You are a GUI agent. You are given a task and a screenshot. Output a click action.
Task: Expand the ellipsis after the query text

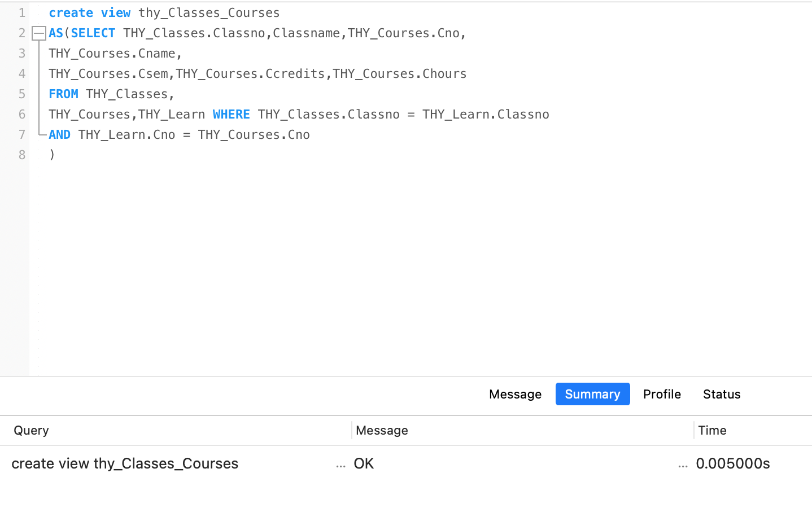pos(340,465)
